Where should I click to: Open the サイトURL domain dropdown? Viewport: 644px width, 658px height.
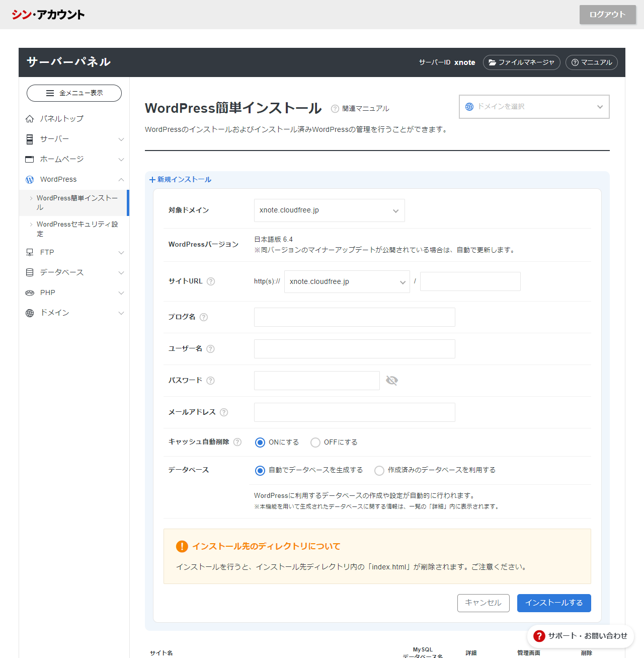pyautogui.click(x=347, y=282)
